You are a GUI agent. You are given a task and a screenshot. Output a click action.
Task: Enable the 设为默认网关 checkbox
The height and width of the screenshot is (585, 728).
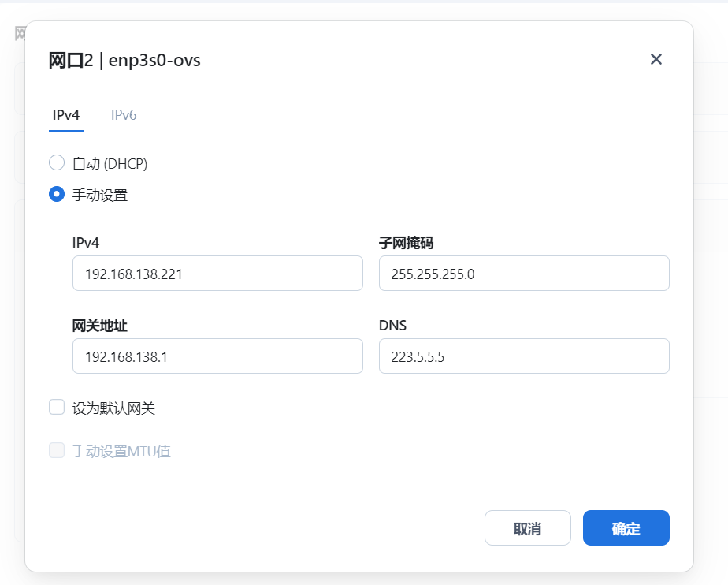click(x=57, y=408)
